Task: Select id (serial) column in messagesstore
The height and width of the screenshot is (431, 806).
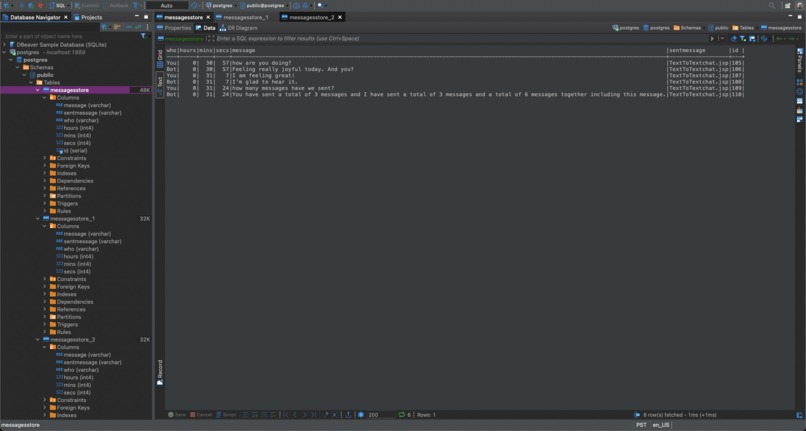Action: click(x=72, y=151)
